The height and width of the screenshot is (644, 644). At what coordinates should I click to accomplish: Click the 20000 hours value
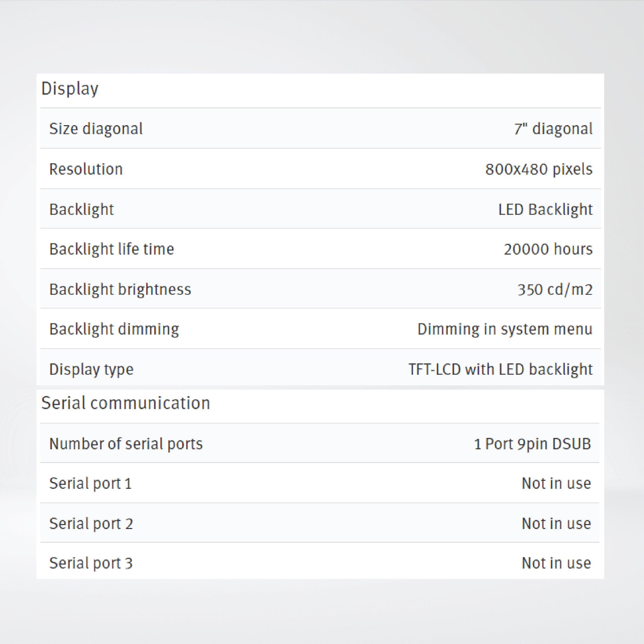pyautogui.click(x=548, y=249)
